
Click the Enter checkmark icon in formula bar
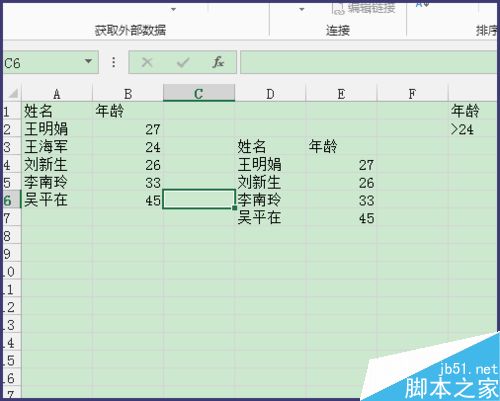(183, 62)
